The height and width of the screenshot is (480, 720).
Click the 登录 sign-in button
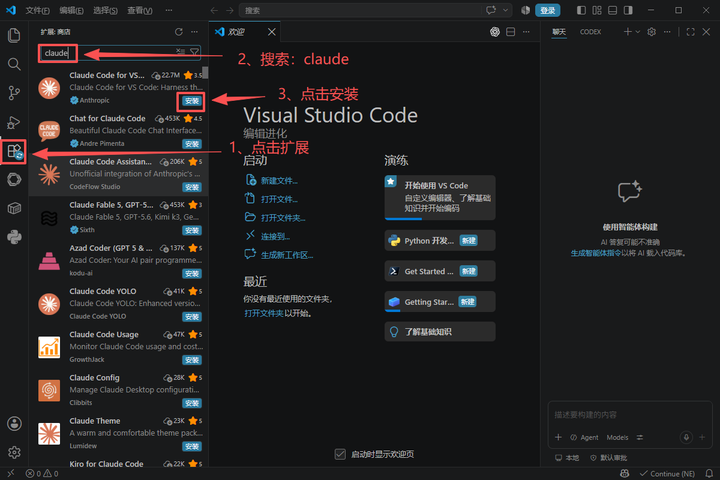(x=547, y=10)
